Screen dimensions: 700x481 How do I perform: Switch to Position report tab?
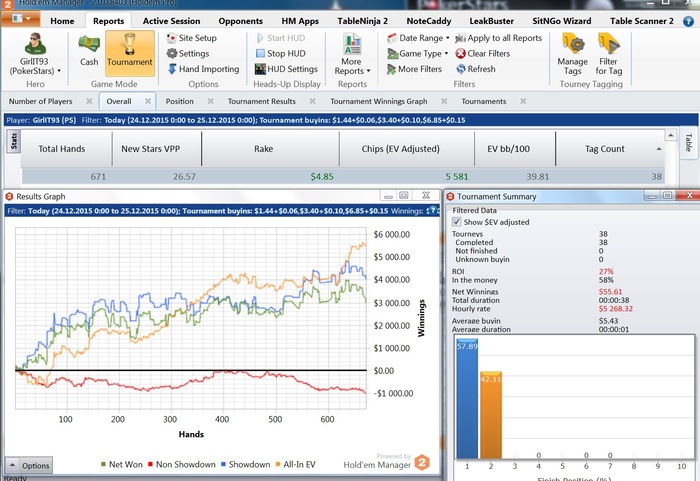click(179, 101)
